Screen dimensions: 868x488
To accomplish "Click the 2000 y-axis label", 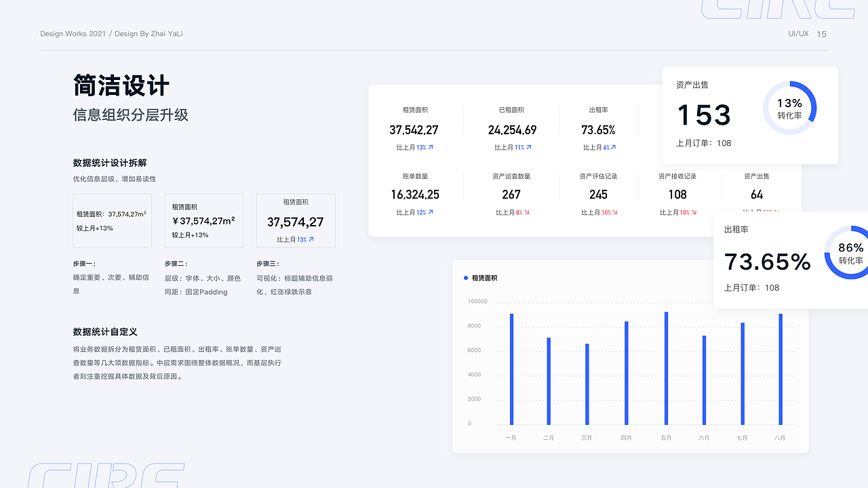I will pyautogui.click(x=474, y=399).
